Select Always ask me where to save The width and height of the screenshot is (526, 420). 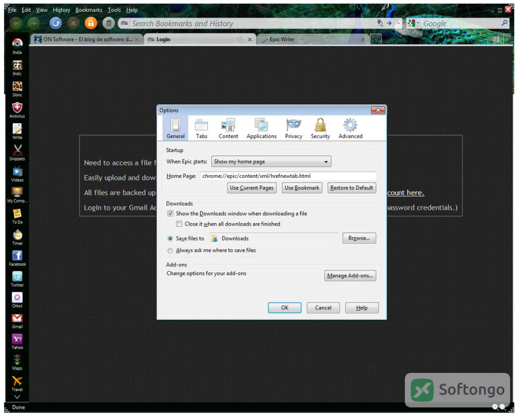170,251
